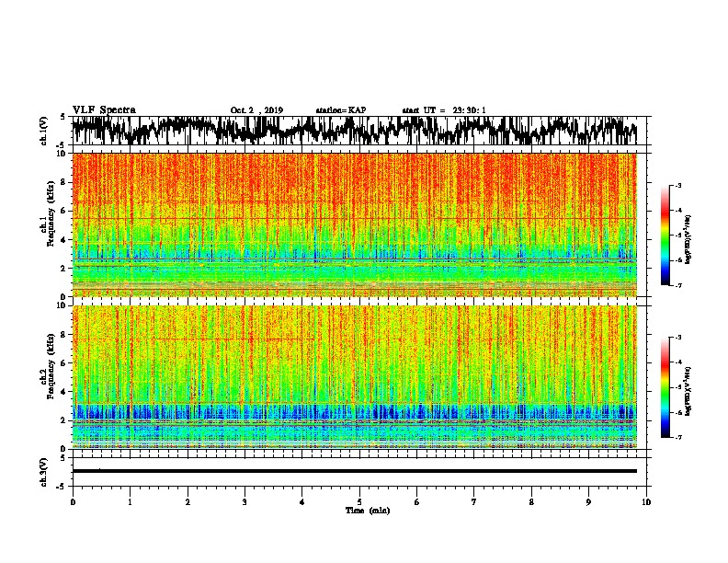
Task: Click the ch.1 spectrogram color bar
Action: [665, 236]
